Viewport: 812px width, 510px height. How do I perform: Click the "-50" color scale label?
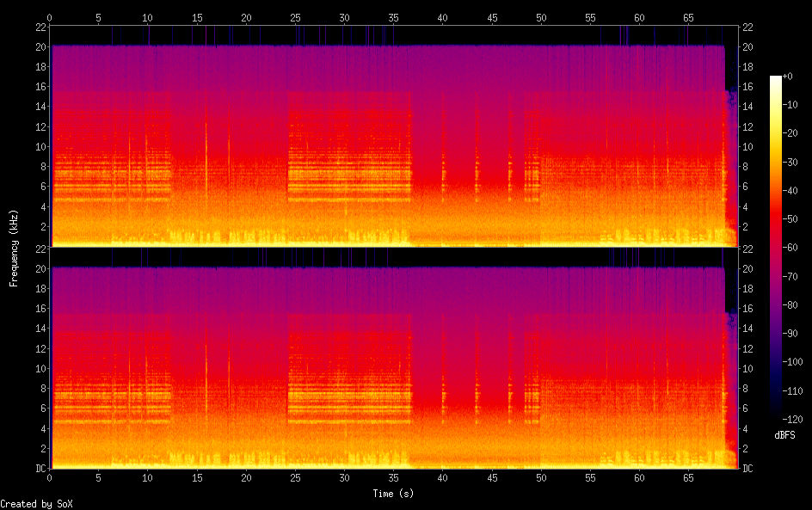click(790, 219)
